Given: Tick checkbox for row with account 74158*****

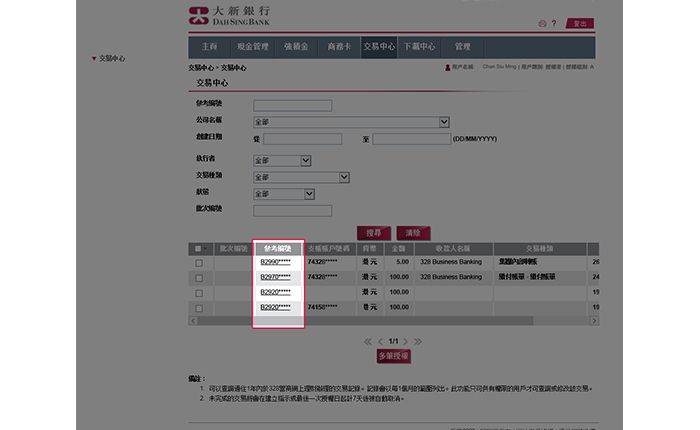Looking at the screenshot, I should (199, 309).
